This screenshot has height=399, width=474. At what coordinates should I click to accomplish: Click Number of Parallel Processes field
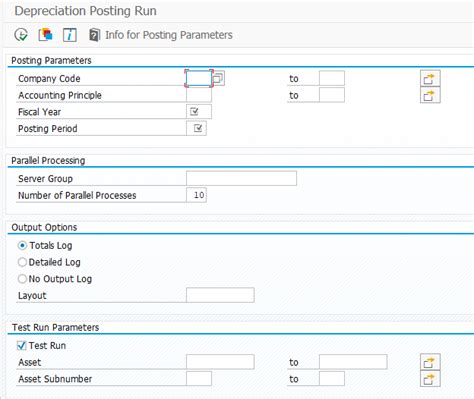pyautogui.click(x=196, y=195)
